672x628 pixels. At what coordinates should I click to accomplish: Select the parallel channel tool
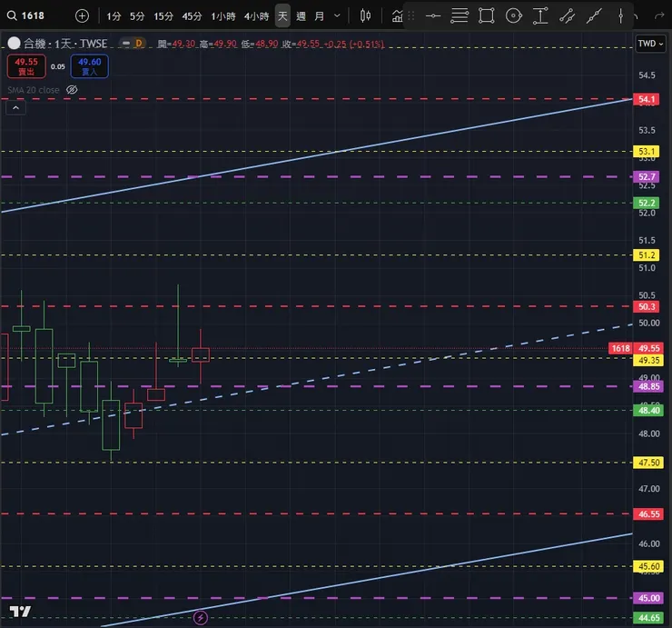pyautogui.click(x=567, y=16)
